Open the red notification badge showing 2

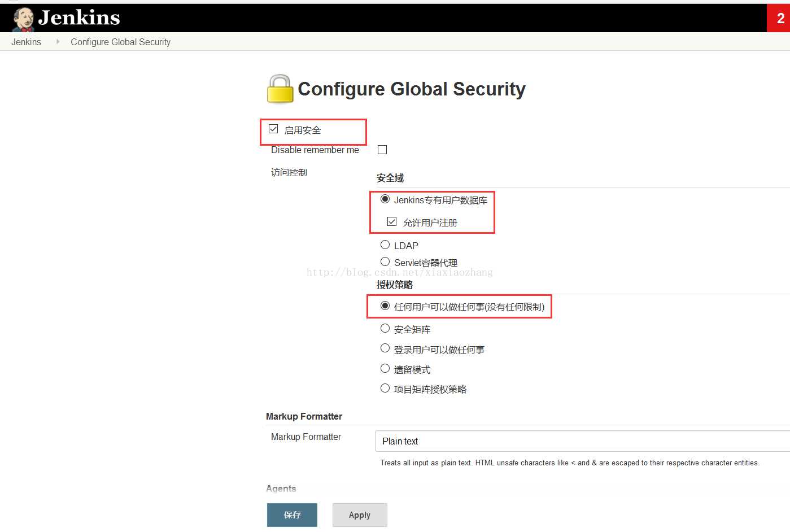click(779, 18)
